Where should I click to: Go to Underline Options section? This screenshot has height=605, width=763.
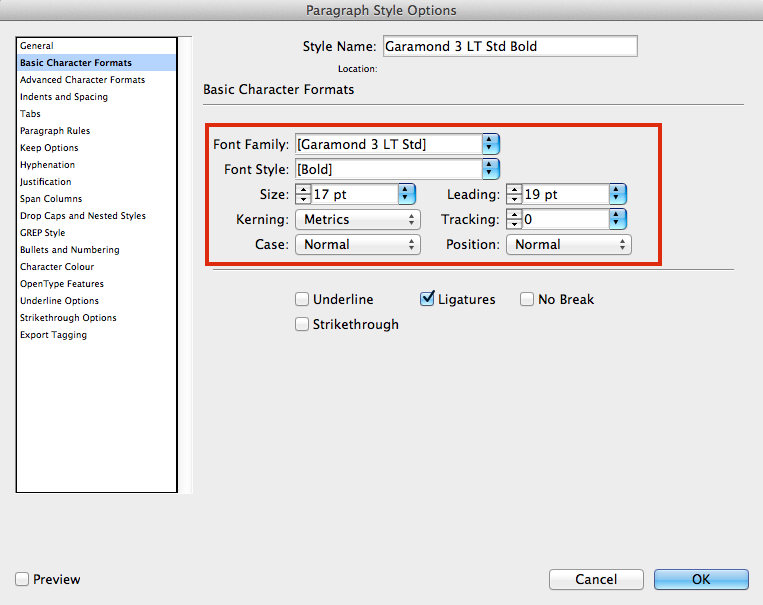tap(96, 301)
